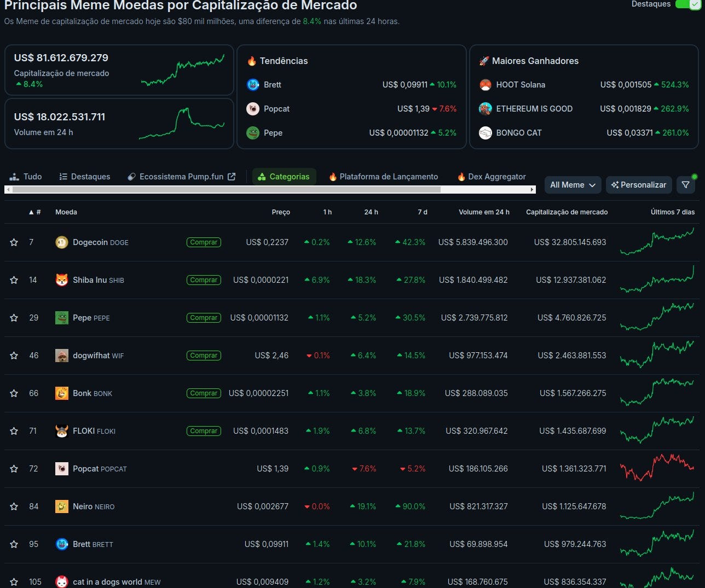The height and width of the screenshot is (588, 705).
Task: Sort by 7 d change column
Action: pos(423,212)
